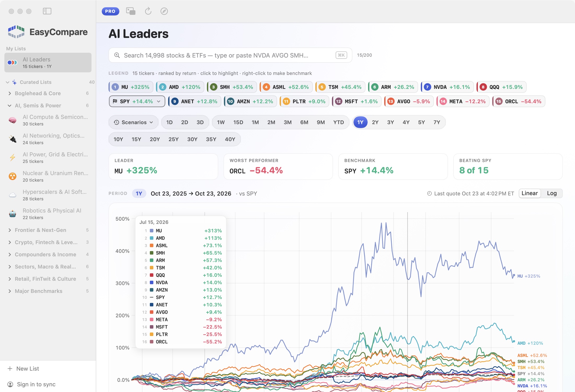
Task: Click the 1Y period badge
Action: pyautogui.click(x=139, y=193)
